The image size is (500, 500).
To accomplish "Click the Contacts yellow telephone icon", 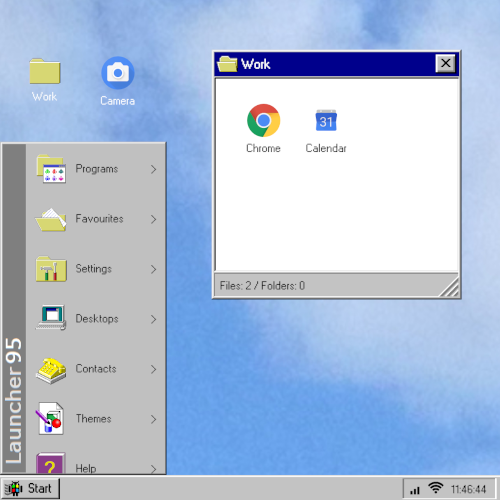I will [51, 370].
